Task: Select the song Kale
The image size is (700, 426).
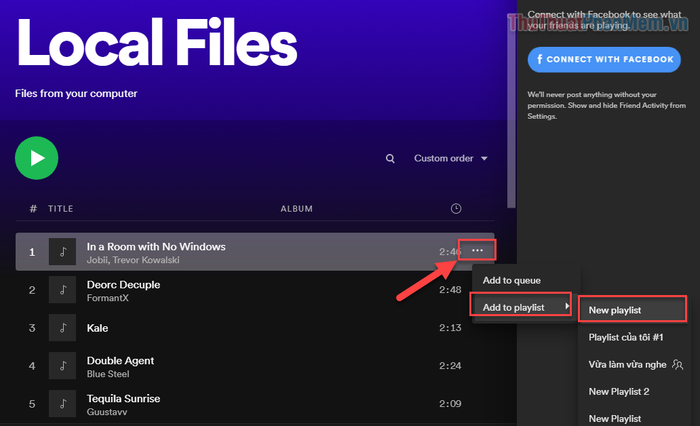Action: pos(97,328)
